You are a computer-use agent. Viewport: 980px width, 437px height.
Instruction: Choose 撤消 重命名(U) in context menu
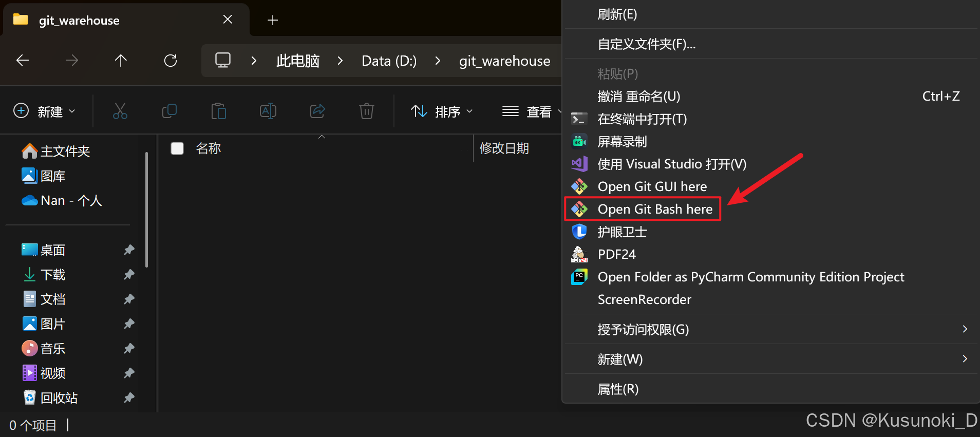point(771,97)
